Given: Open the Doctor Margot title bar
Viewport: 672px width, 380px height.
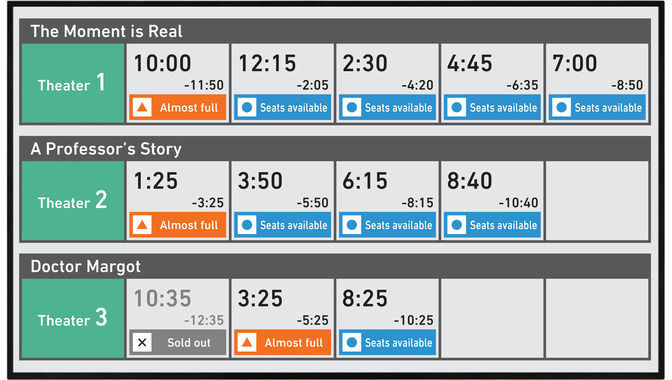Looking at the screenshot, I should pyautogui.click(x=335, y=266).
